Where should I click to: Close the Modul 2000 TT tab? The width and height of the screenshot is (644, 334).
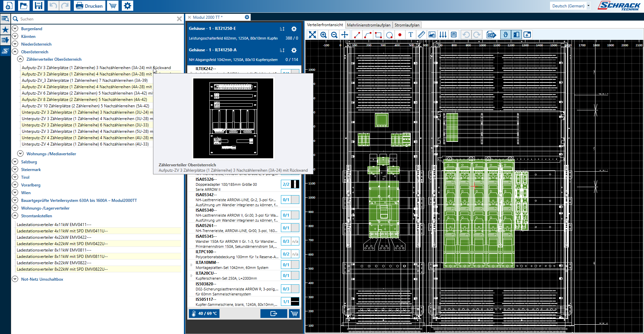pyautogui.click(x=190, y=17)
